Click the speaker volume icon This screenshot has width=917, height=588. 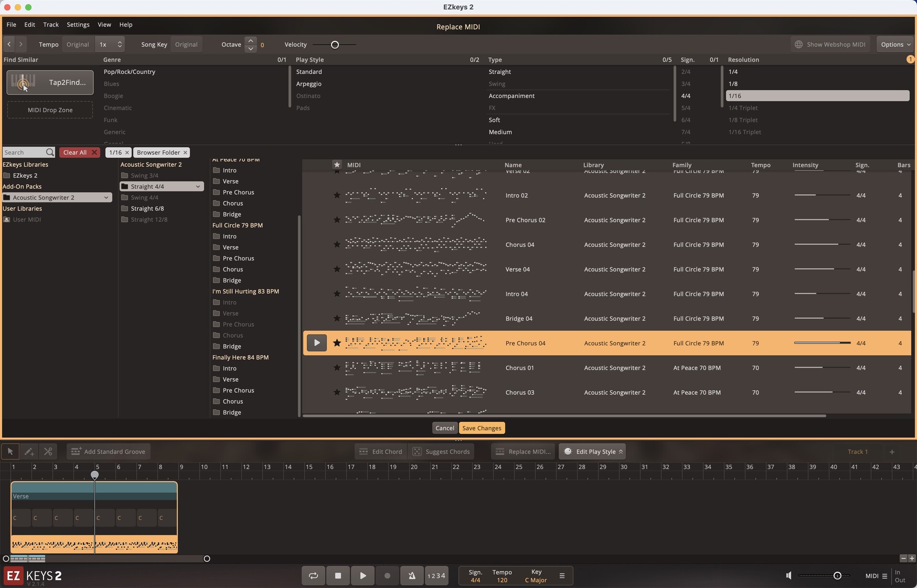[789, 576]
